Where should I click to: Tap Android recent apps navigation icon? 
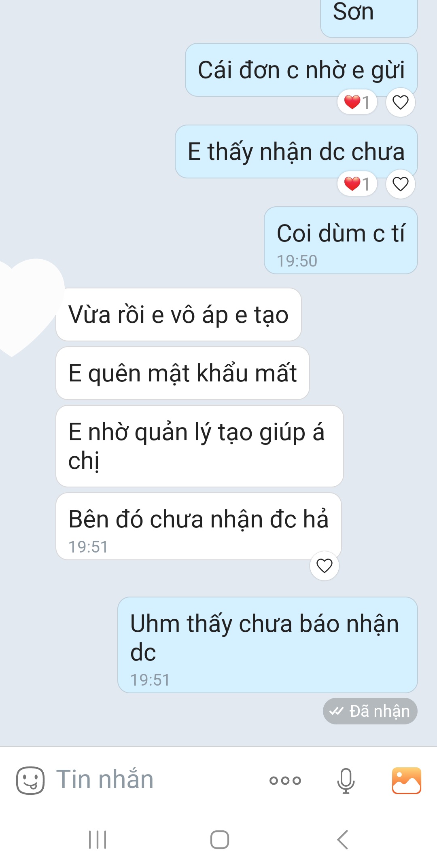[98, 840]
